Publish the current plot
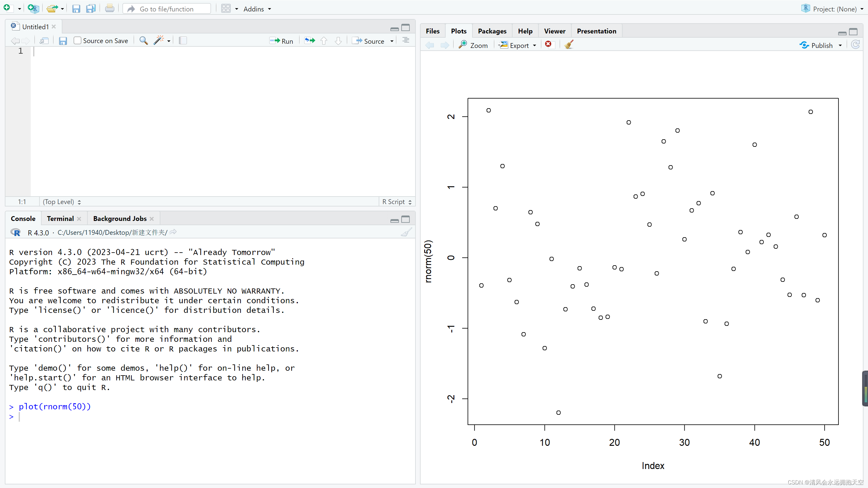The width and height of the screenshot is (868, 488). point(816,46)
